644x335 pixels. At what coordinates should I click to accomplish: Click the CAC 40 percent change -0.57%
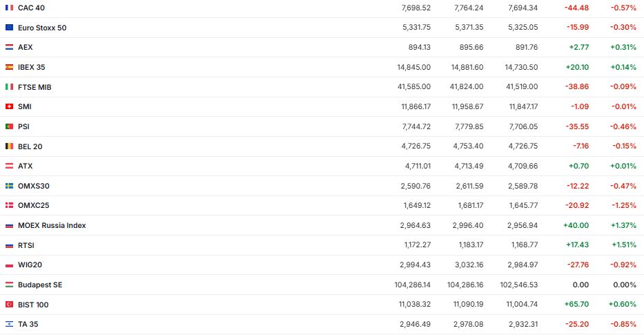pos(623,8)
